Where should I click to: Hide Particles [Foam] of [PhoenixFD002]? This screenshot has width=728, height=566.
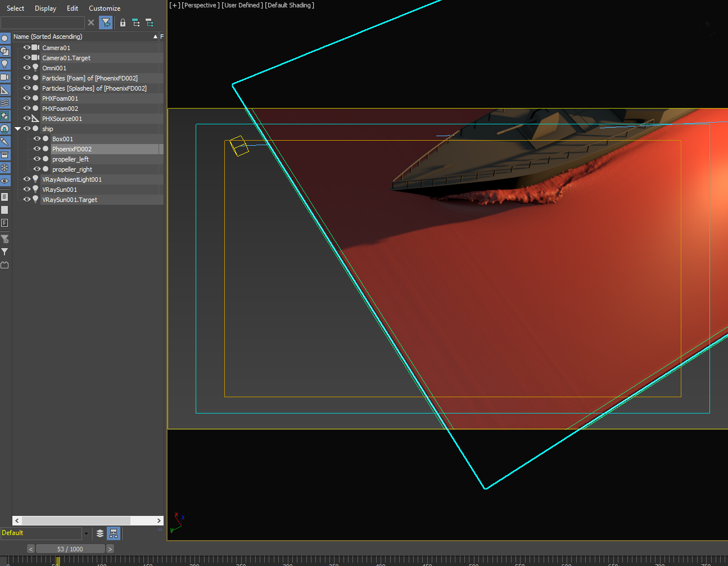point(26,78)
